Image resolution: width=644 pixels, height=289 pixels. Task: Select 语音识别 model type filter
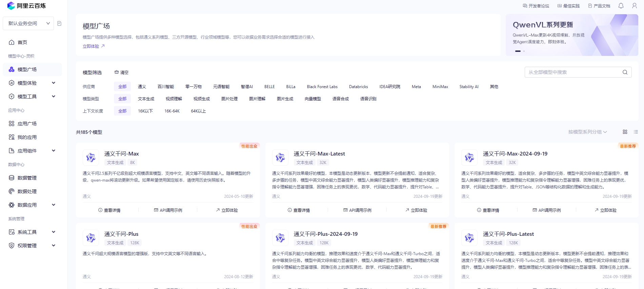pos(368,99)
